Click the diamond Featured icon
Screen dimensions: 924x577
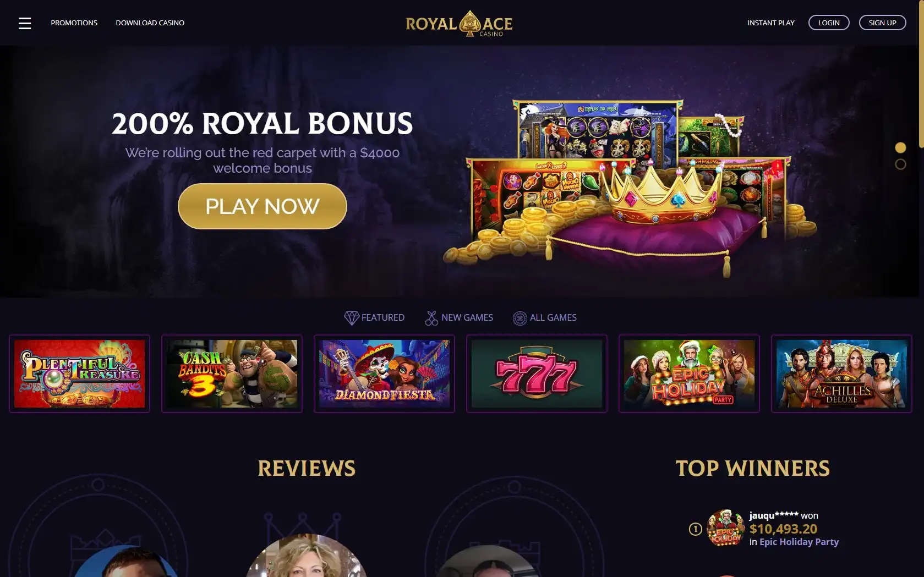[351, 318]
